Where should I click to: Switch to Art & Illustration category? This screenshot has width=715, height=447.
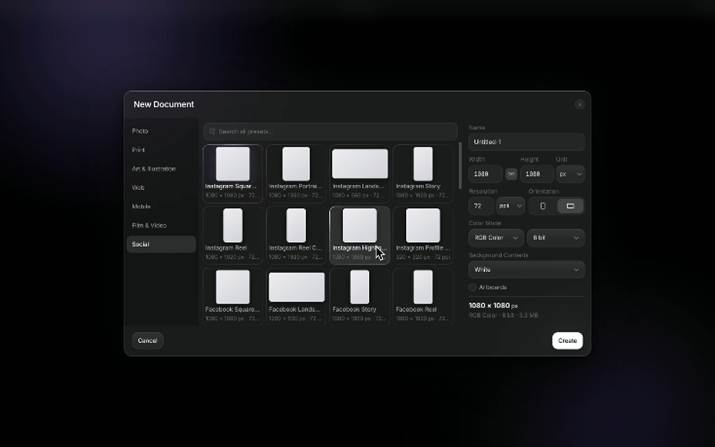click(161, 169)
